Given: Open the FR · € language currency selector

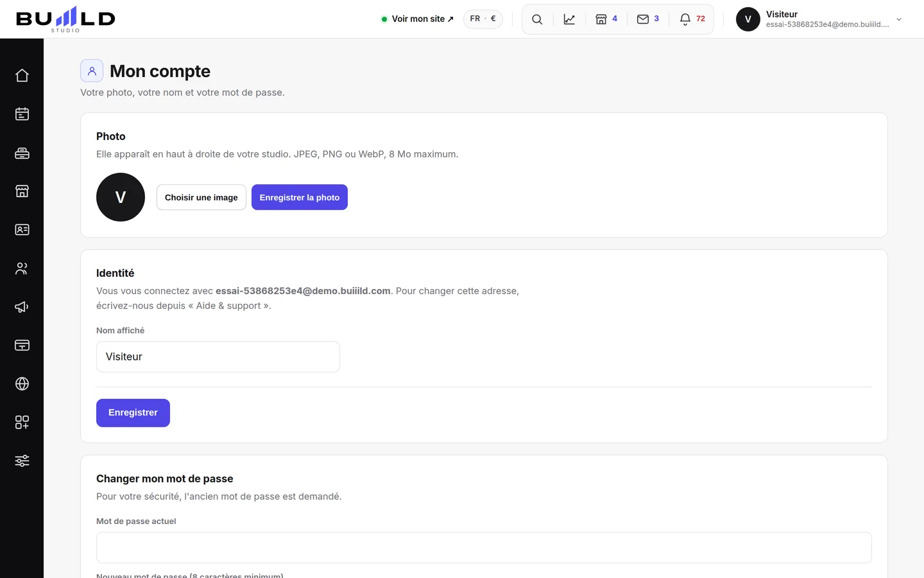Looking at the screenshot, I should (x=483, y=19).
